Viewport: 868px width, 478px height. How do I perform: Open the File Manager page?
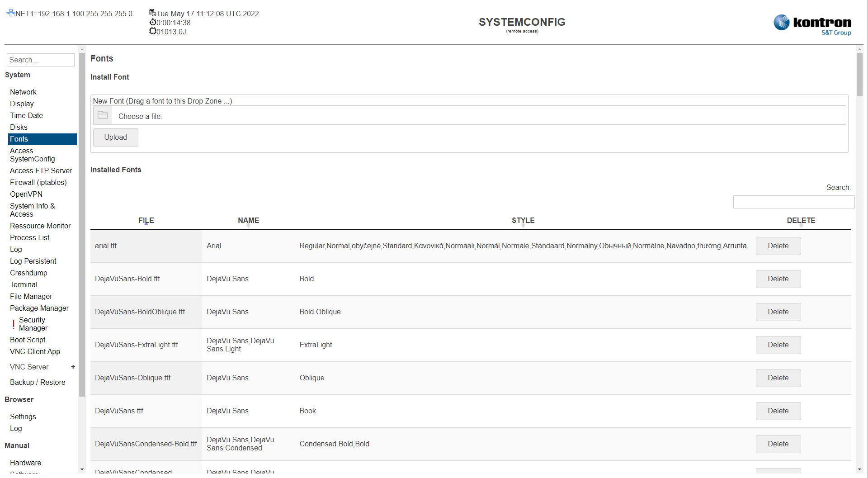pyautogui.click(x=31, y=296)
